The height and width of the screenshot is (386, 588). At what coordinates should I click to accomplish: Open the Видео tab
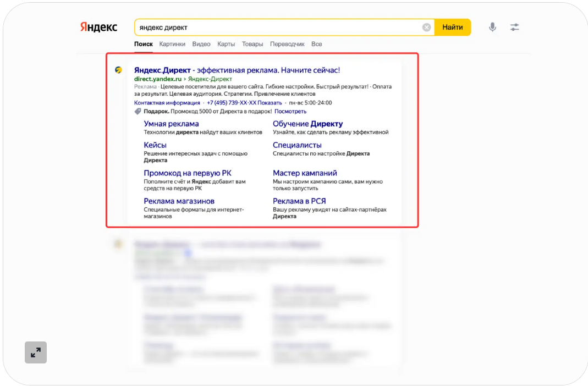201,44
